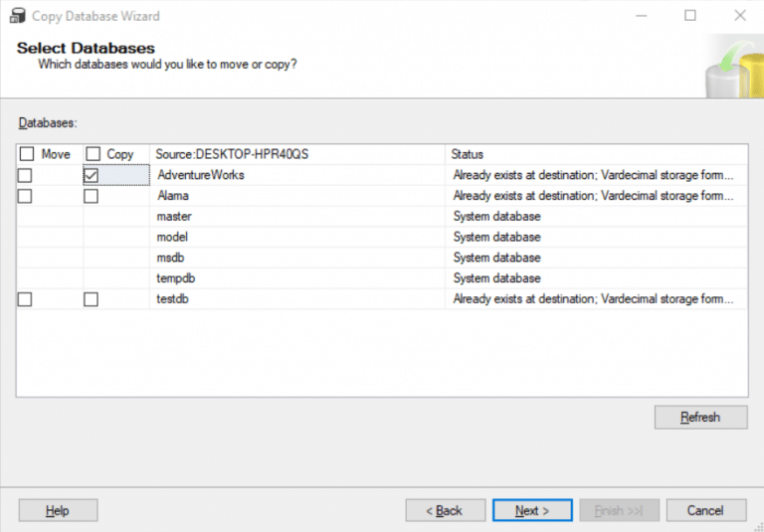
Task: Go Back to previous wizard page
Action: tap(446, 510)
